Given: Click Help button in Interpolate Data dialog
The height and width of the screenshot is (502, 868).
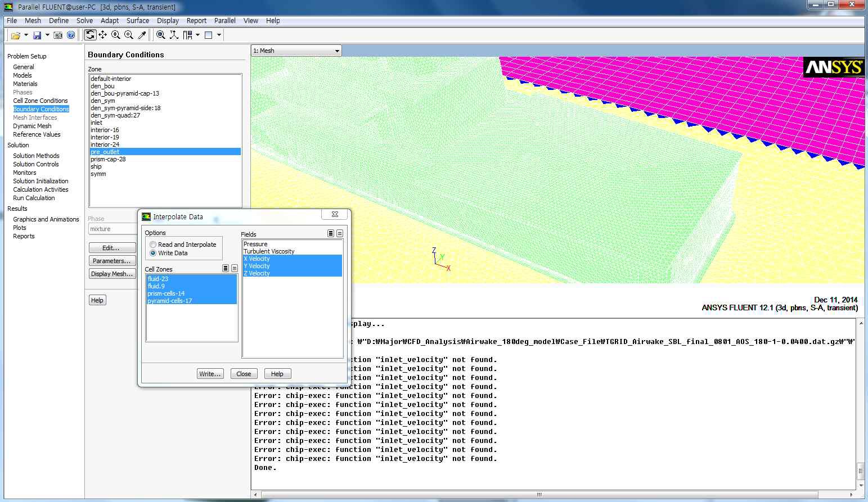Looking at the screenshot, I should [x=277, y=374].
